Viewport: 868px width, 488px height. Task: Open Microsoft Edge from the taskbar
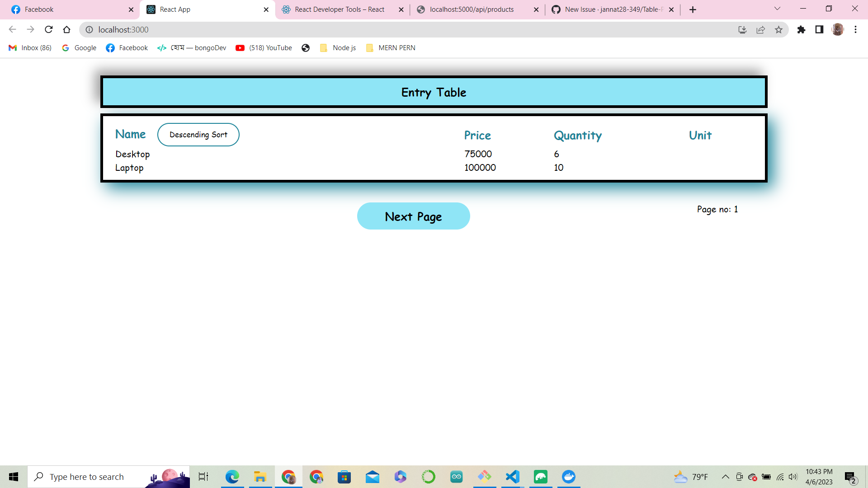233,477
